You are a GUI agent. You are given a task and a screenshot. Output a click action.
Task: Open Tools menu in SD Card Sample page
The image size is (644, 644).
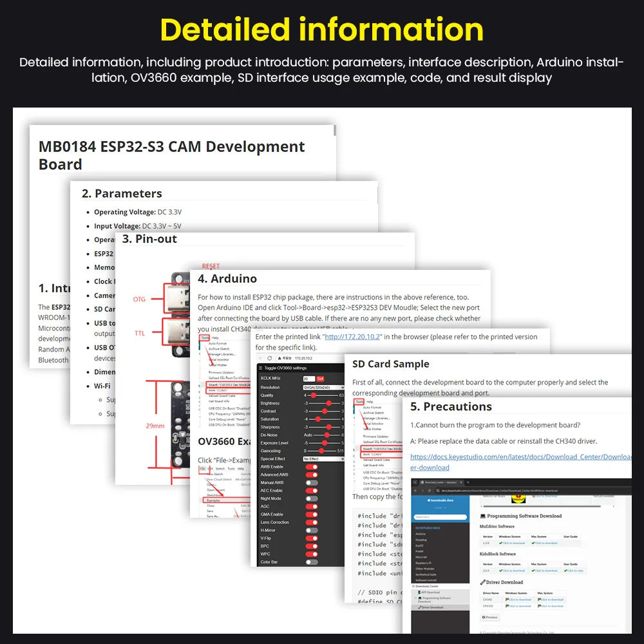click(x=359, y=402)
